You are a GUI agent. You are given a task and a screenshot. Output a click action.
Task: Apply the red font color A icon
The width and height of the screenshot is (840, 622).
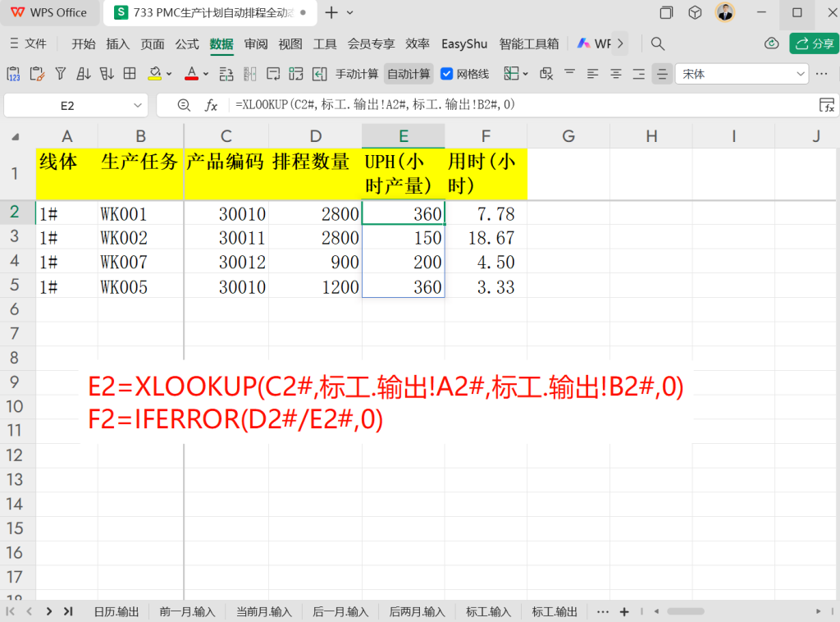pos(191,74)
